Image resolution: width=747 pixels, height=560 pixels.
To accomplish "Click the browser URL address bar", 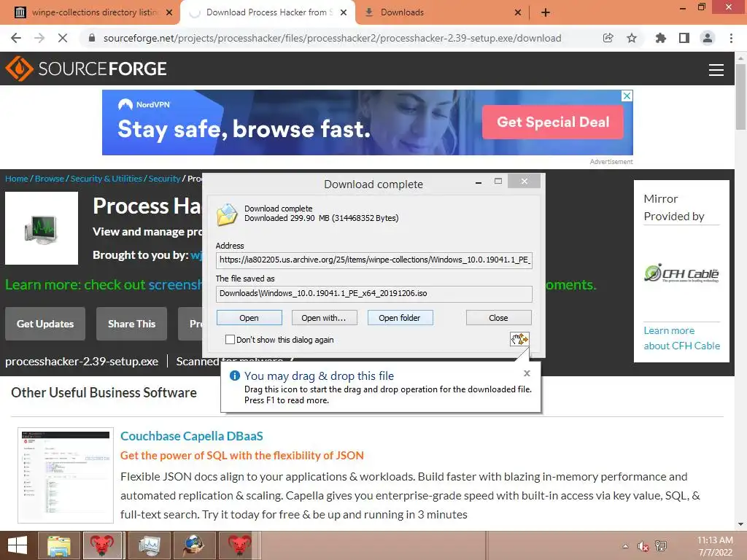I will click(332, 38).
